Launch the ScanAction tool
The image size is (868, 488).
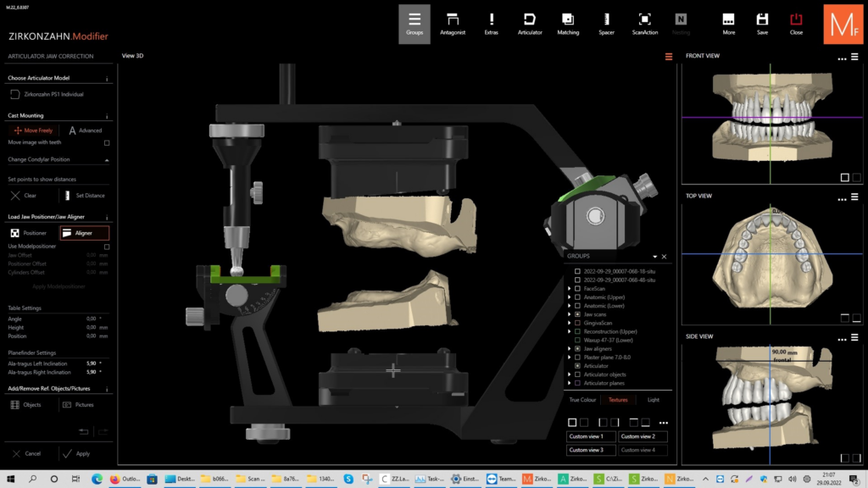point(645,25)
